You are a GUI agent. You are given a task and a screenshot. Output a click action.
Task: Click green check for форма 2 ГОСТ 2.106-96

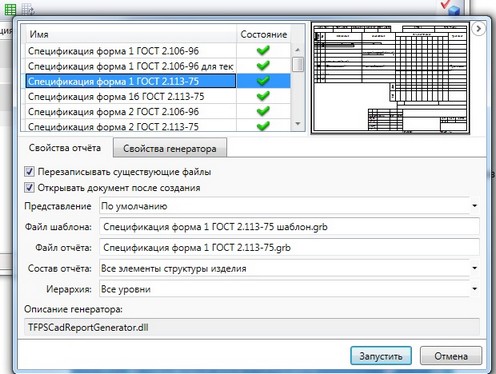point(263,111)
